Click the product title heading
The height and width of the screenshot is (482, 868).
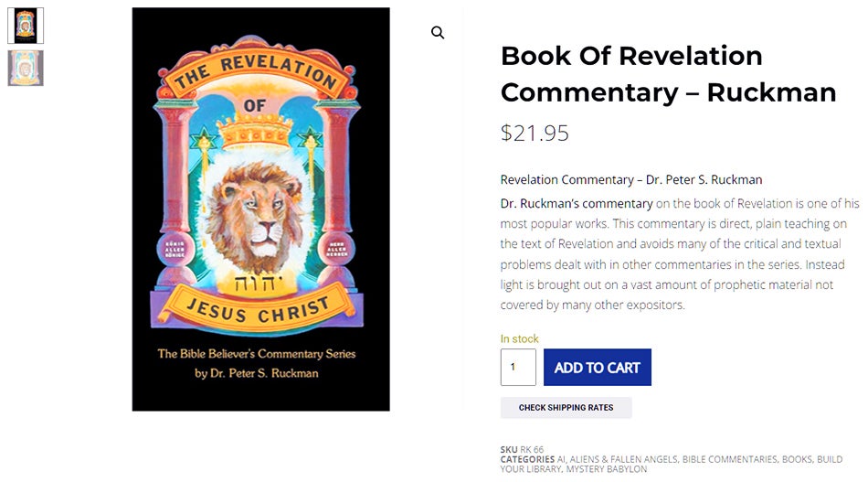pos(668,74)
